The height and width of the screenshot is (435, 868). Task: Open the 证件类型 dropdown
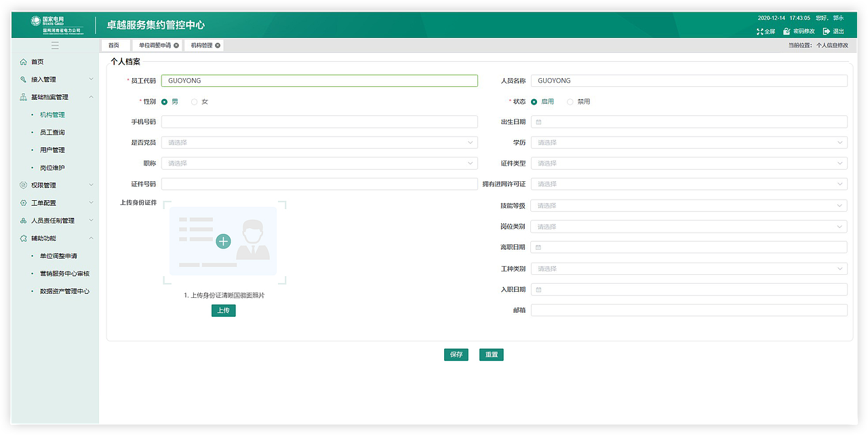click(689, 164)
